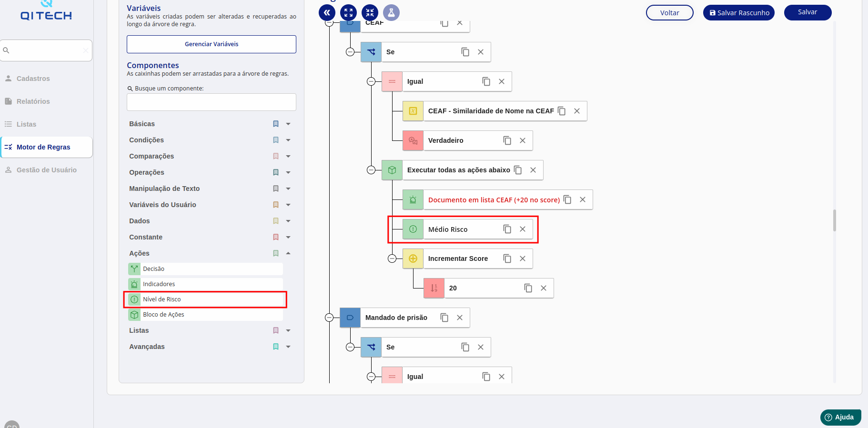Open the test flask icon button

(x=391, y=13)
